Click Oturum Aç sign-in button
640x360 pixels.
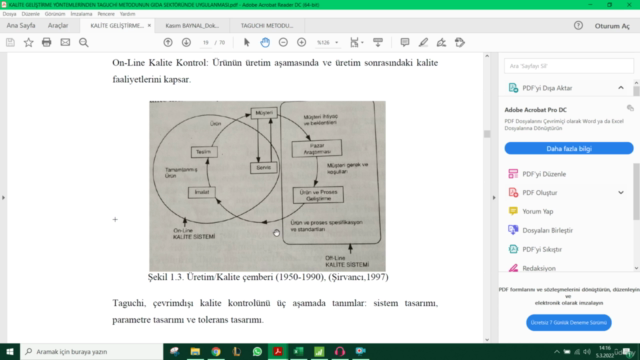coord(612,26)
